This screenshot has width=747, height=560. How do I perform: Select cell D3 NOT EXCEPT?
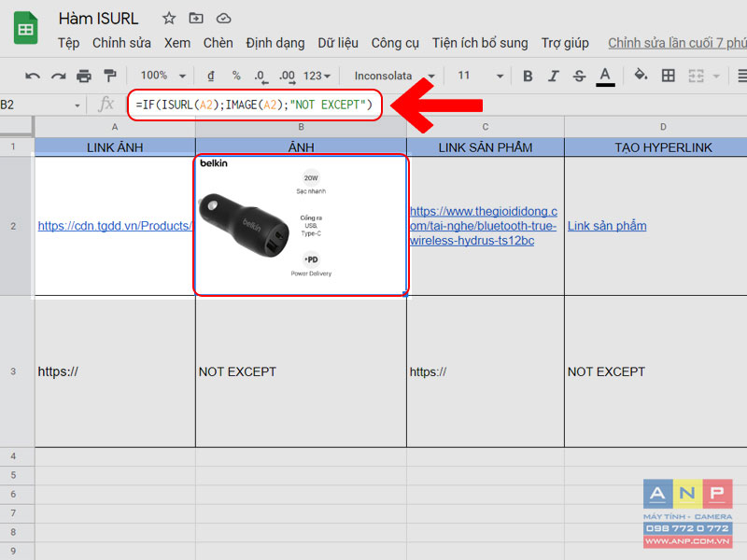[x=656, y=371]
